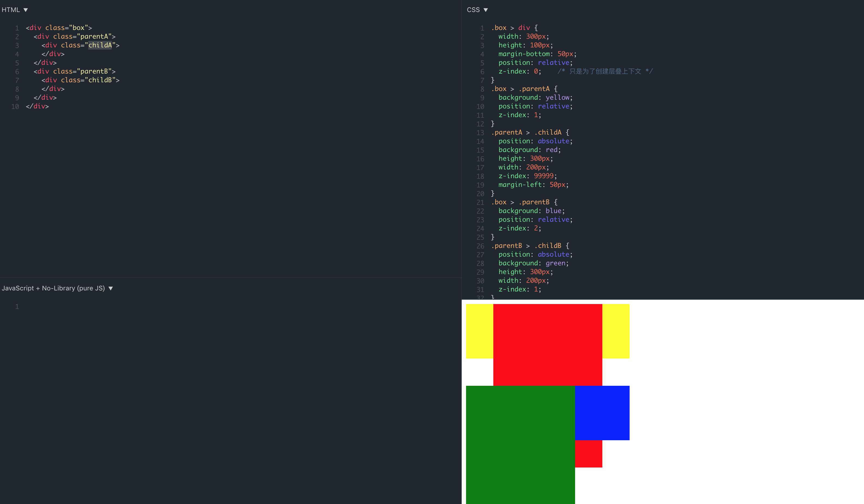The width and height of the screenshot is (864, 504).
Task: Select position: absolute in childB rule
Action: (535, 254)
